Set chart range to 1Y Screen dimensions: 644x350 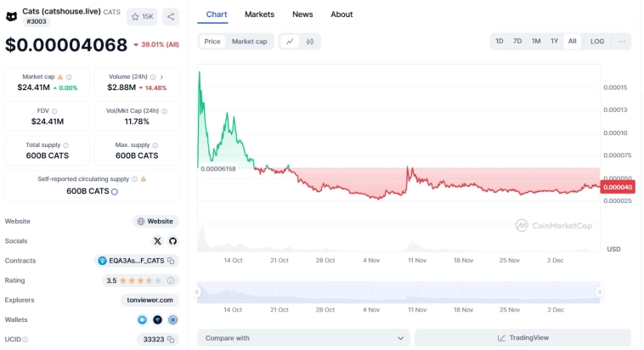tap(555, 41)
